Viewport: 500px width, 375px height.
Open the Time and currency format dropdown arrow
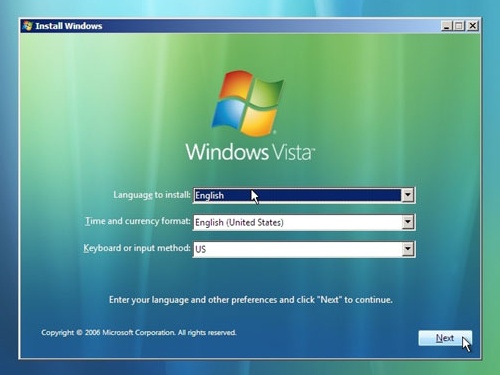pyautogui.click(x=408, y=222)
